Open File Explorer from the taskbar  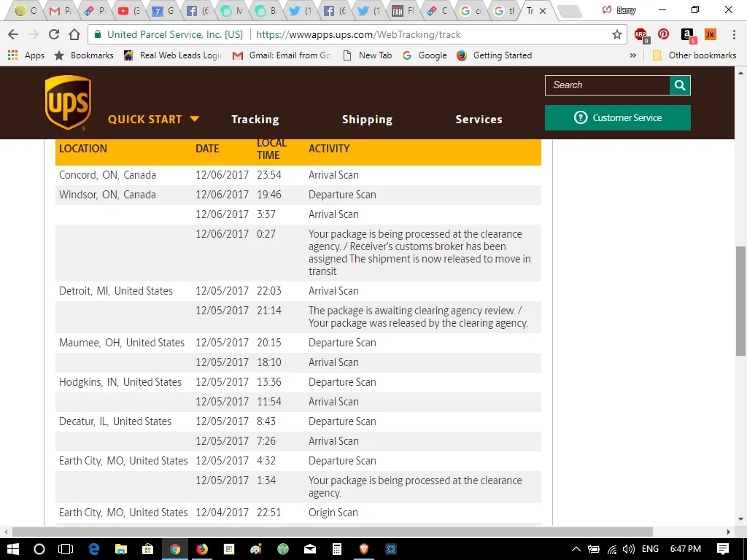click(120, 549)
